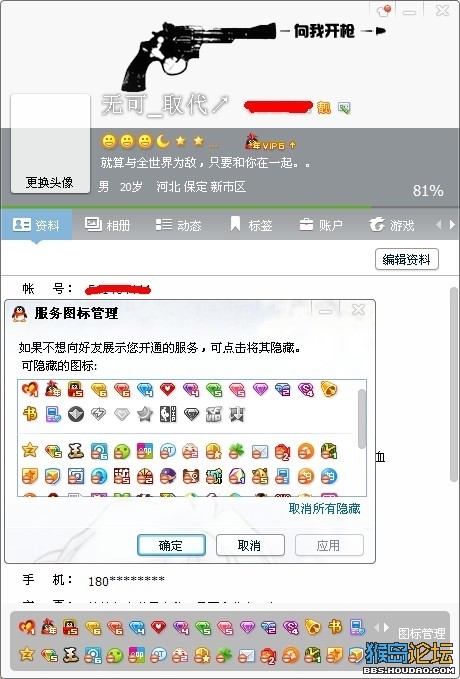Open the skin changer shirt icon in title bar
460x679 pixels.
[x=384, y=10]
